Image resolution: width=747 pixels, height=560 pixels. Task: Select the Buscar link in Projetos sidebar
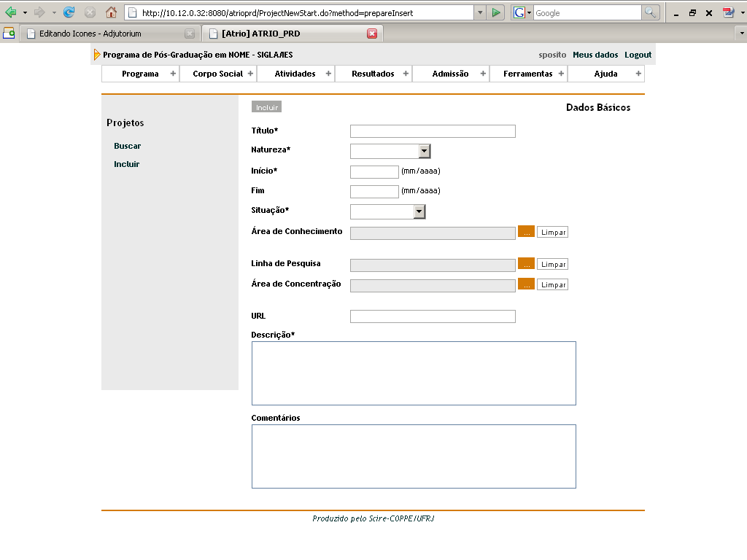pos(127,146)
